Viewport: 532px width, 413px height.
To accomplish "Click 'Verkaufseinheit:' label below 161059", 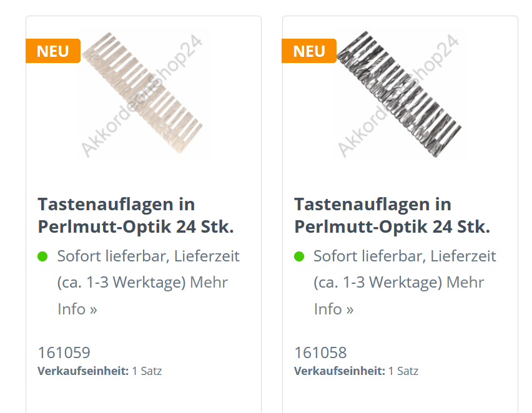I will (83, 371).
